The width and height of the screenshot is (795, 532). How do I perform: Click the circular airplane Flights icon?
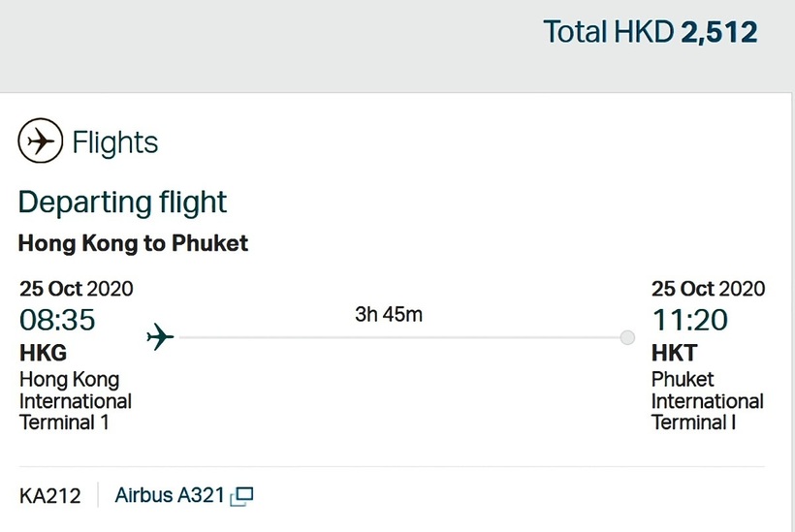[40, 142]
